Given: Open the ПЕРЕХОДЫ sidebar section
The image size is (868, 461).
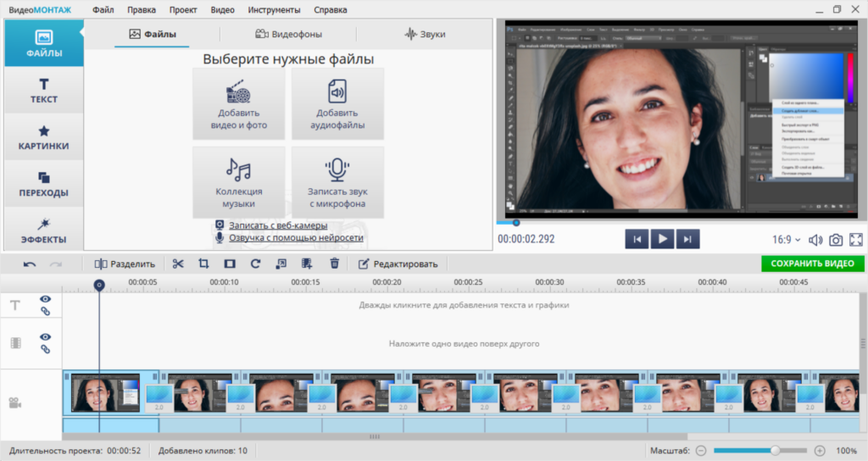Looking at the screenshot, I should [x=44, y=184].
